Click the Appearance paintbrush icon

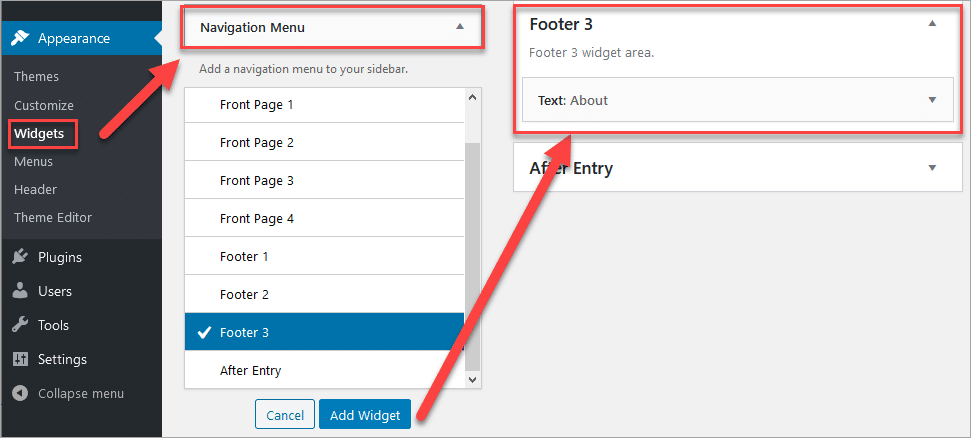20,38
